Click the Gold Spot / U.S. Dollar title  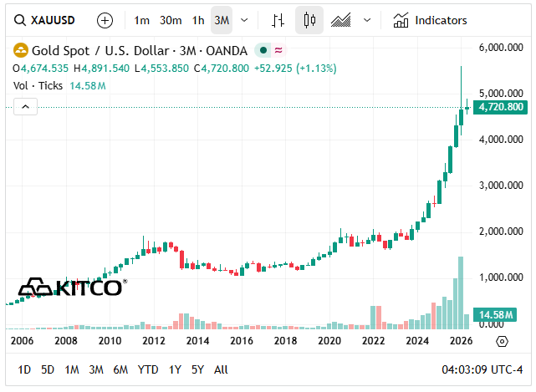140,51
